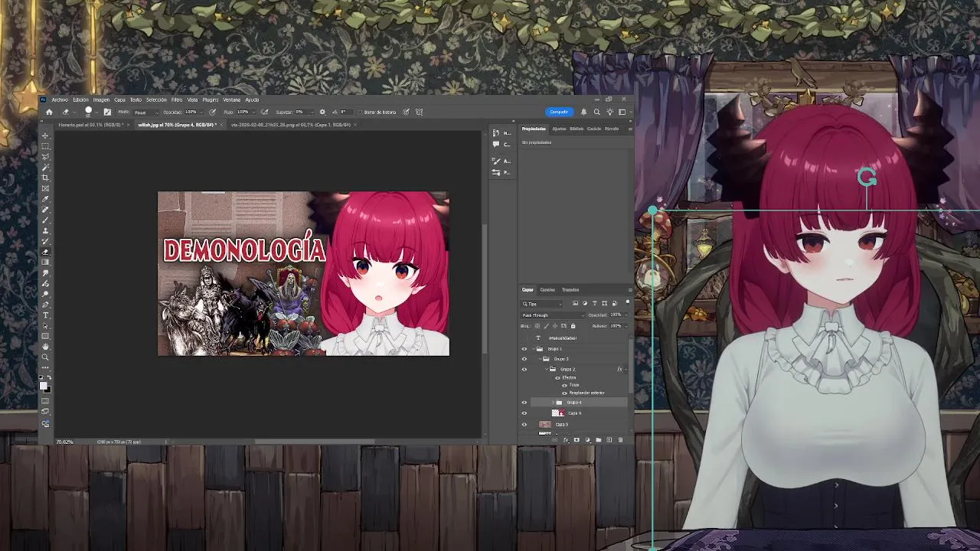Select the Pen tool
The height and width of the screenshot is (551, 980).
pos(45,305)
